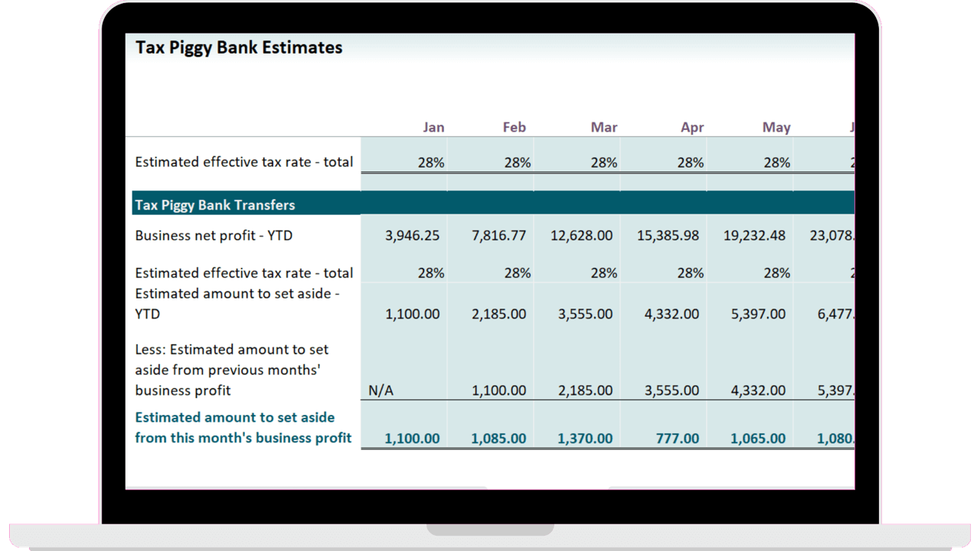Select May YTD set aside cell 5,397.00

click(x=759, y=314)
